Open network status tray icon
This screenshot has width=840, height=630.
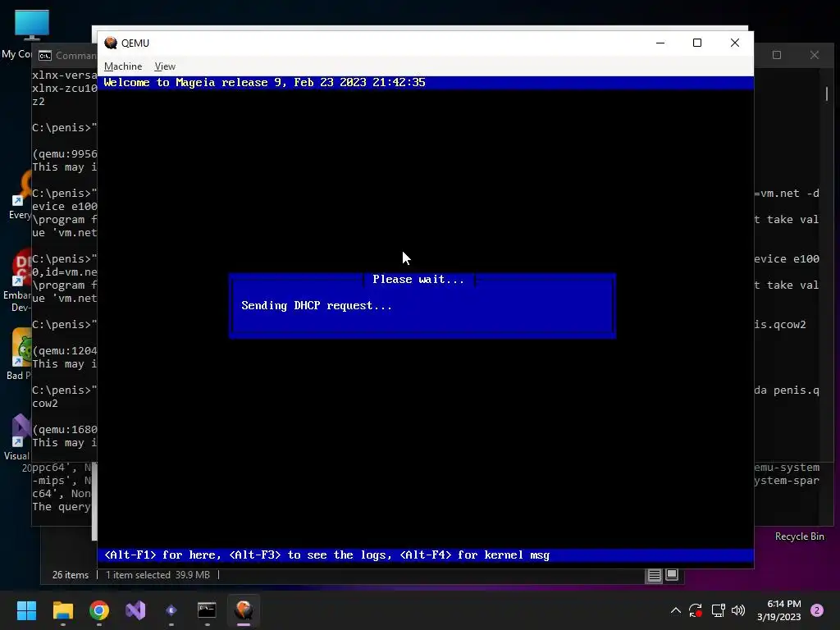[x=718, y=610]
